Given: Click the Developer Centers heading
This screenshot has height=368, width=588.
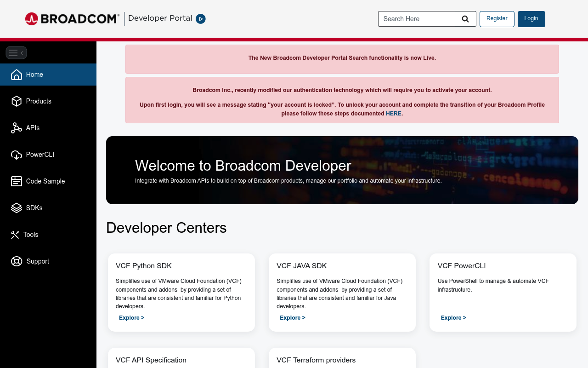Looking at the screenshot, I should coord(166,228).
